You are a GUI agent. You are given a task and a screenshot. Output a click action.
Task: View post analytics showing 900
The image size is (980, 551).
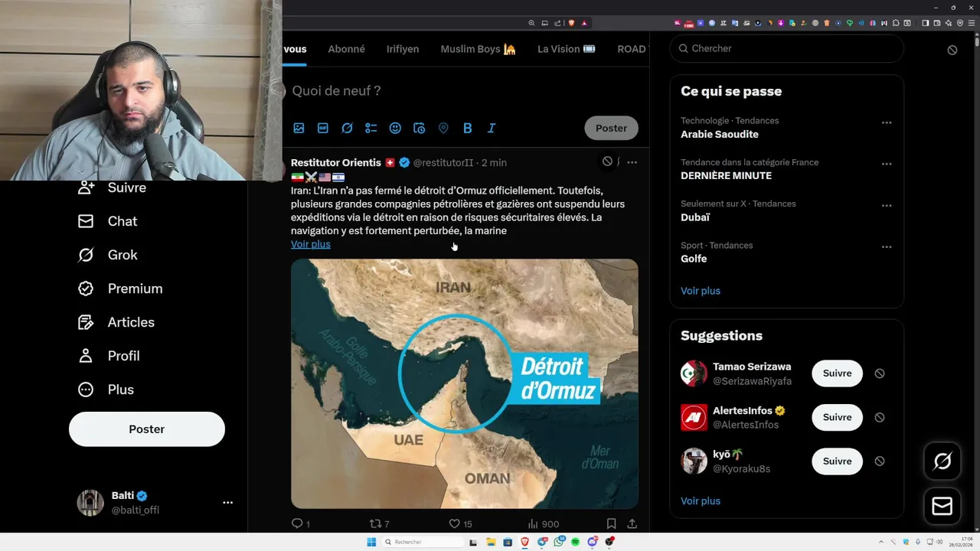pos(544,524)
